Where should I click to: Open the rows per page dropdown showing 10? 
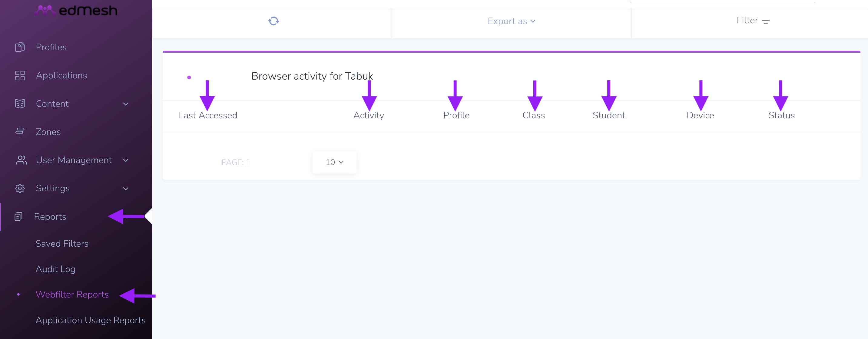coord(334,162)
